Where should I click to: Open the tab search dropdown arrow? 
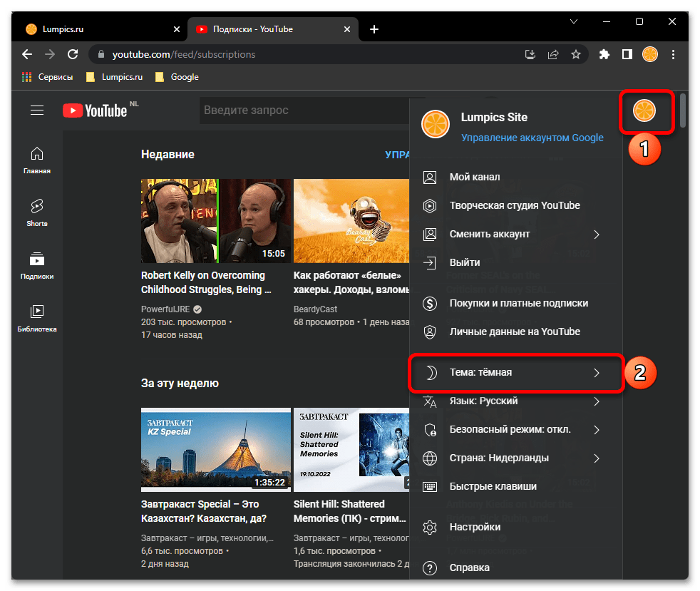click(574, 21)
